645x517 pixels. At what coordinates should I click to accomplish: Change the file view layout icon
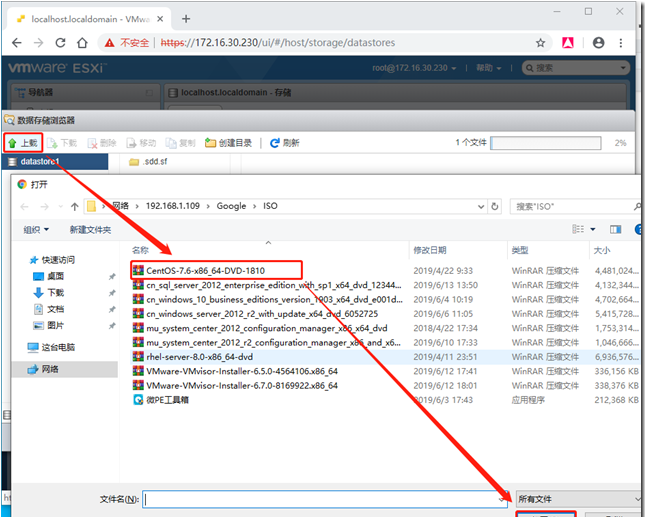[578, 229]
